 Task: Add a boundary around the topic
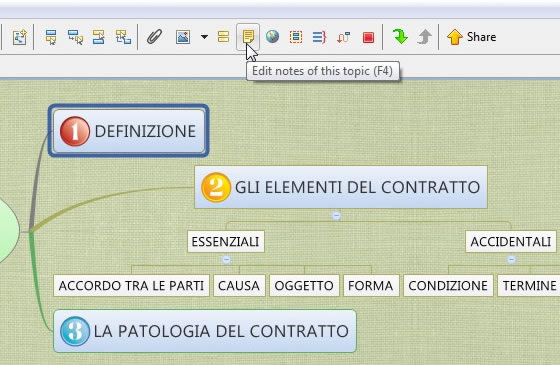point(296,37)
